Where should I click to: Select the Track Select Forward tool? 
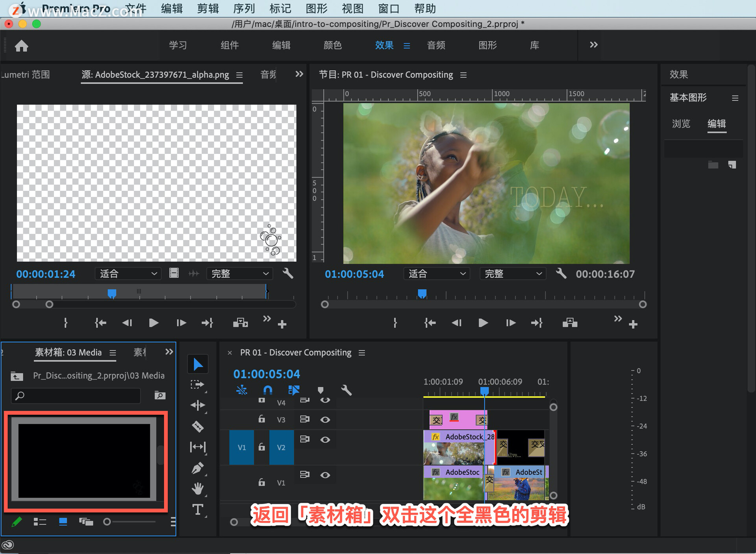tap(198, 385)
